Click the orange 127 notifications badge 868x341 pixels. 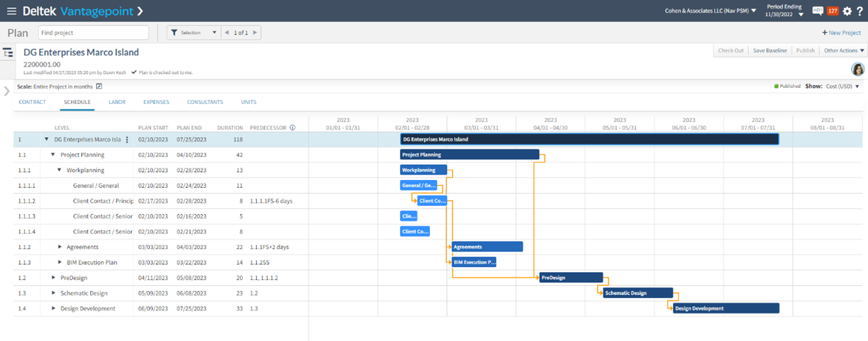[x=833, y=11]
